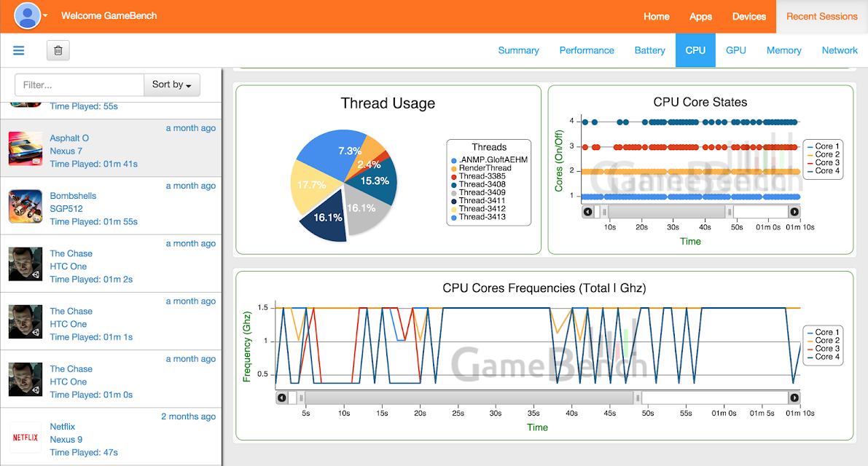Click the trash delete button
The height and width of the screenshot is (466, 868).
[x=58, y=50]
